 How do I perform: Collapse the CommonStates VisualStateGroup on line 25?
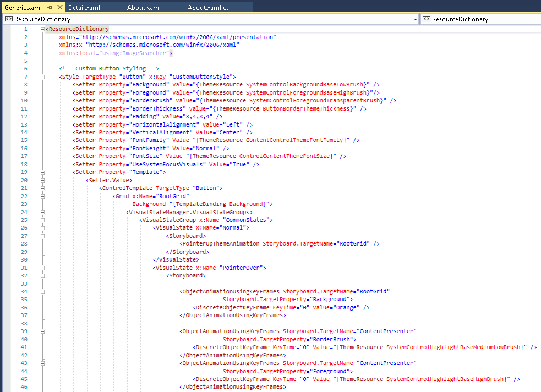(x=42, y=220)
